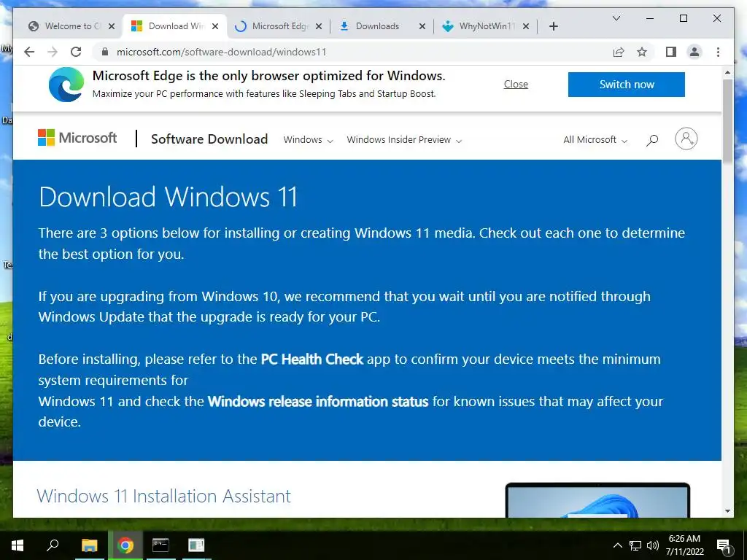Click the network tray icon
The width and height of the screenshot is (747, 560).
[x=635, y=545]
